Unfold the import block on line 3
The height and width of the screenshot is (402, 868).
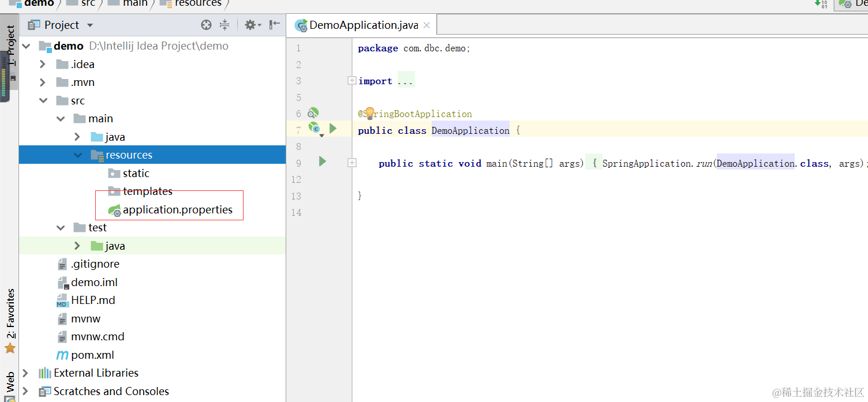[351, 81]
